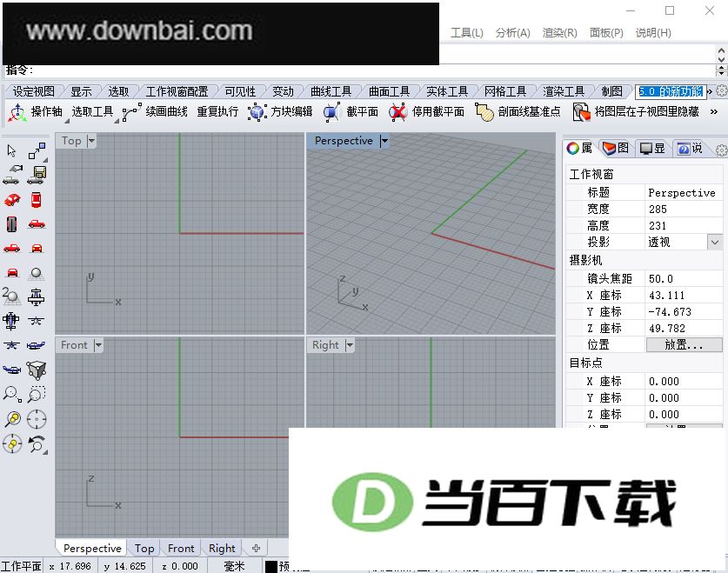Viewport: 728px width, 573px height.
Task: Click the 放置... camera position button
Action: (684, 344)
